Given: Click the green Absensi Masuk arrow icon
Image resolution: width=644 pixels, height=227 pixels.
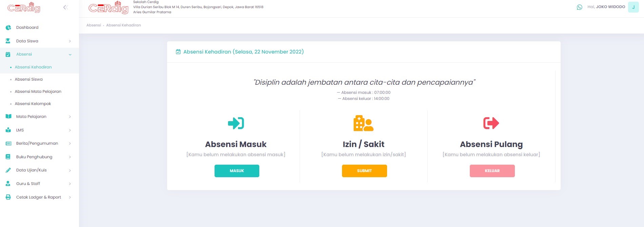Looking at the screenshot, I should 236,123.
